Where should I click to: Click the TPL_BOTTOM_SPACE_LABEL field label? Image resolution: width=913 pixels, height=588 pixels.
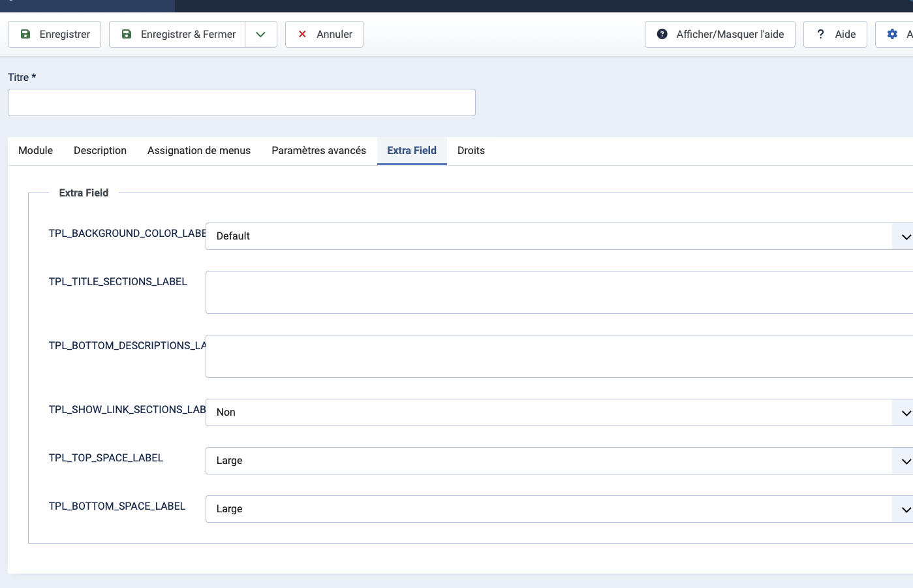pyautogui.click(x=117, y=506)
